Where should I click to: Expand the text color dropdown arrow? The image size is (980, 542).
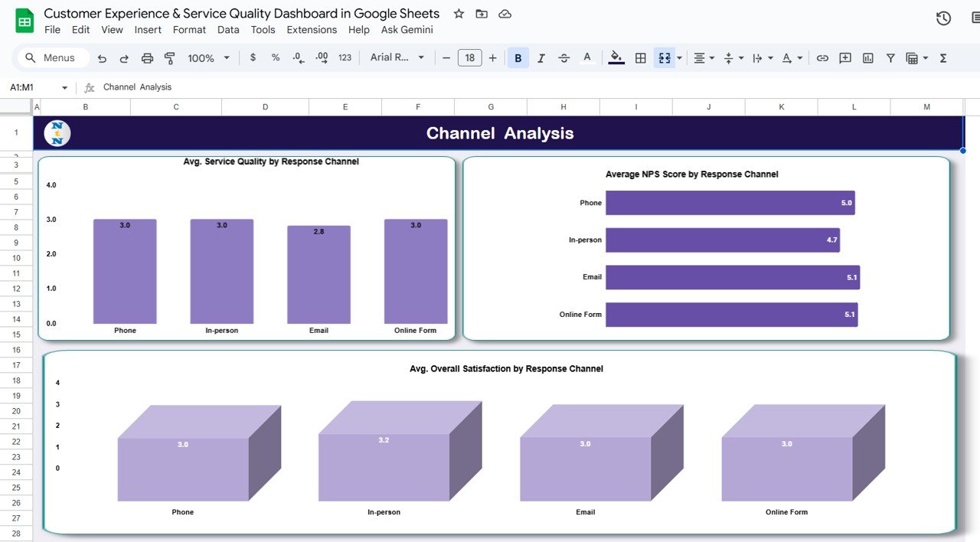(799, 57)
